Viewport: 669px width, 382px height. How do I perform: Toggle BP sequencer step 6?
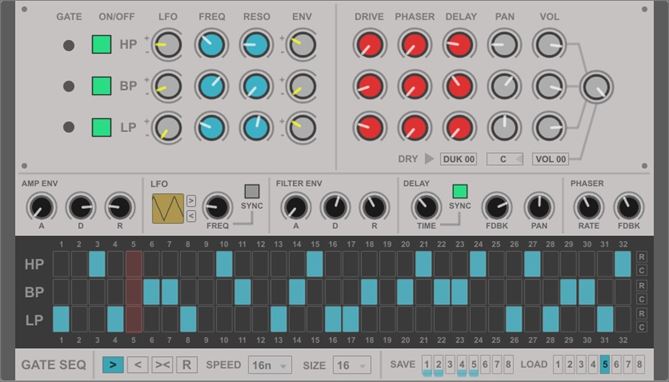pyautogui.click(x=151, y=292)
